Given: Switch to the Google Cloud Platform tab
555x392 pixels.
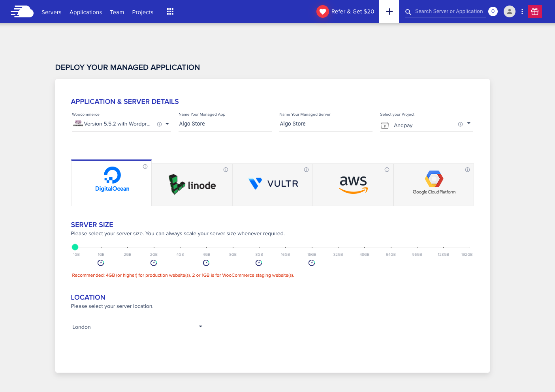Looking at the screenshot, I should [433, 183].
